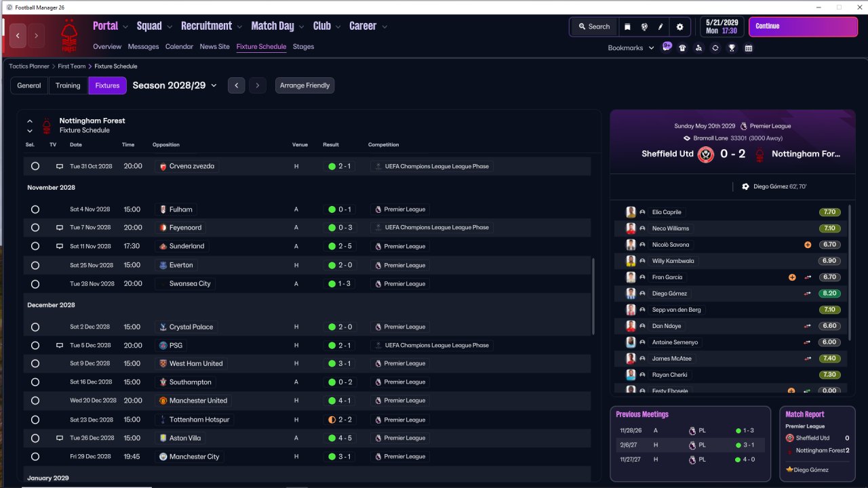This screenshot has width=868, height=488.
Task: Click the TV icon on the PSG row
Action: (x=60, y=346)
